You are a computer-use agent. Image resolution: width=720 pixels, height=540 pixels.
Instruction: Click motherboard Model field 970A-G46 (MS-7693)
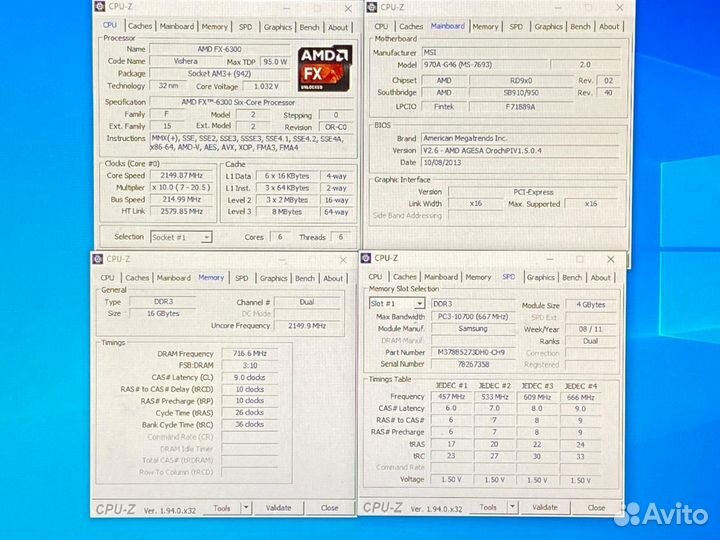(485, 64)
